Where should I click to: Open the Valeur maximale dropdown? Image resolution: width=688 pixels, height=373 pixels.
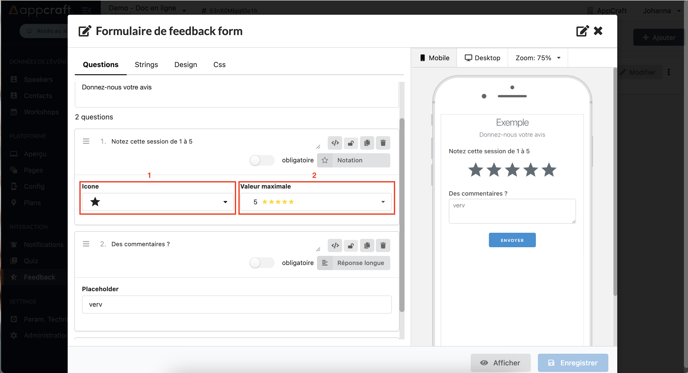pos(316,202)
